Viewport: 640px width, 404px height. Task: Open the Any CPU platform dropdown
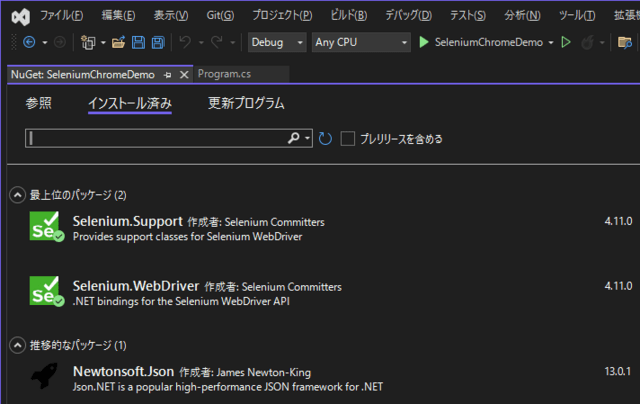point(360,42)
